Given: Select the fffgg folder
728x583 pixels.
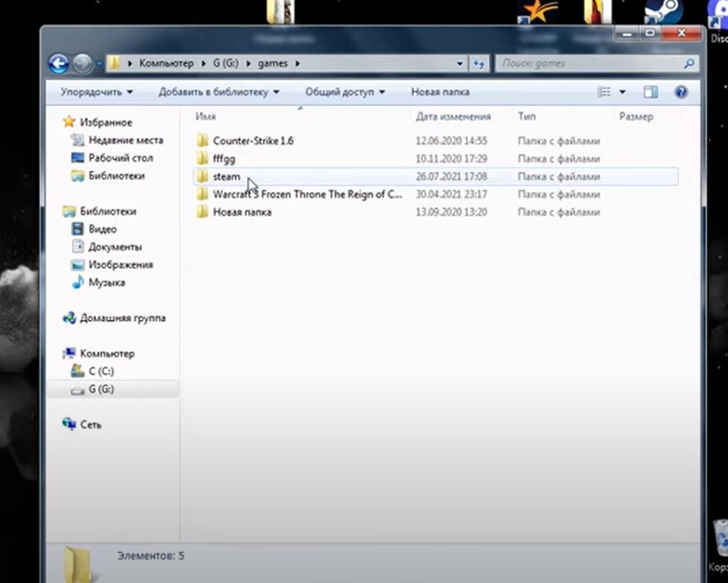Looking at the screenshot, I should point(224,159).
